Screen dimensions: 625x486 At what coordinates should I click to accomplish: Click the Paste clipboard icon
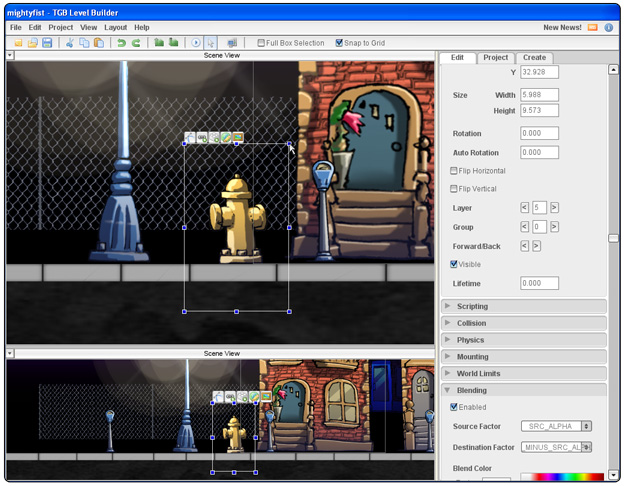pyautogui.click(x=98, y=43)
